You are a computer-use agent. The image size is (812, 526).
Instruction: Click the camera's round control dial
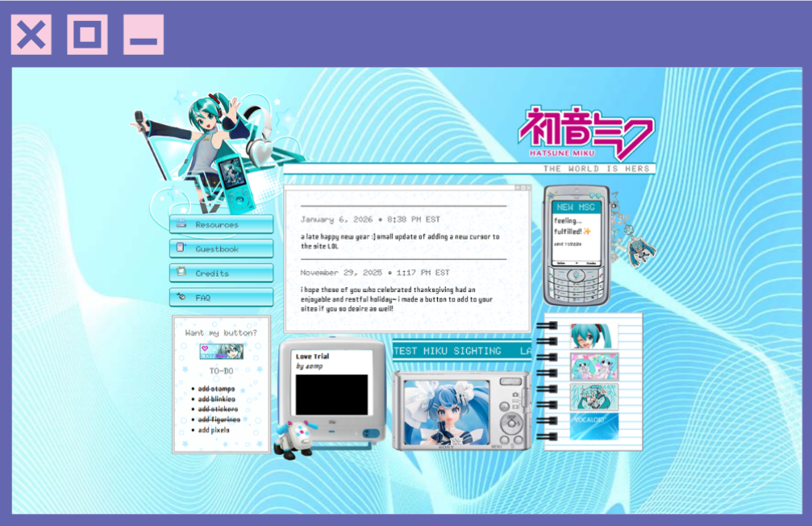coord(512,424)
